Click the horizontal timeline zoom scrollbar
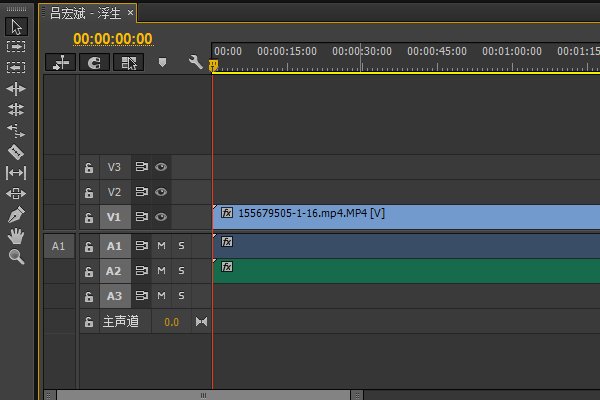 (203, 395)
